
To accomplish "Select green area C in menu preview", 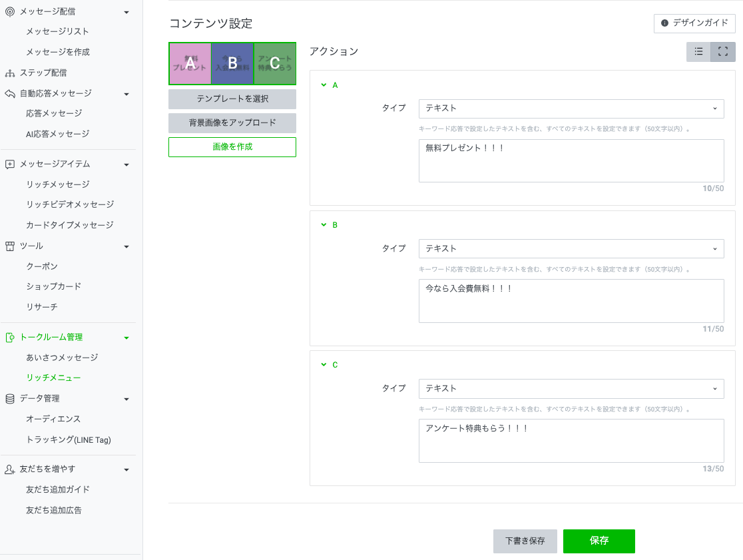I will (275, 63).
